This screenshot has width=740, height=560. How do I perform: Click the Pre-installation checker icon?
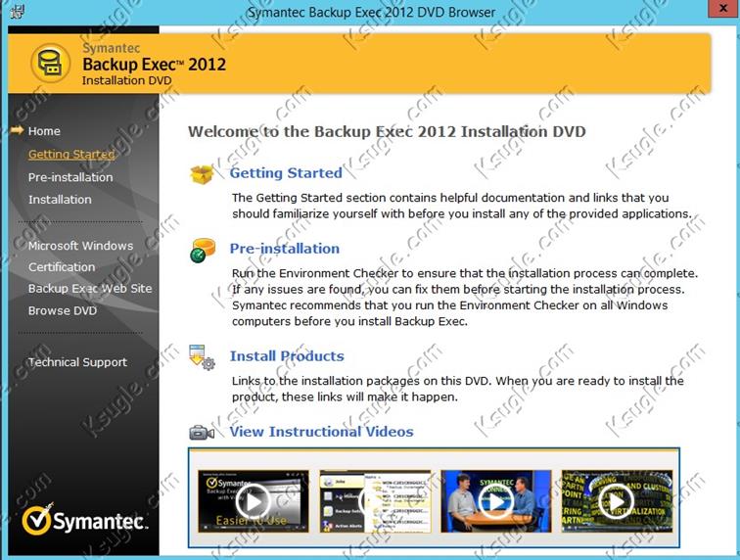coord(203,251)
